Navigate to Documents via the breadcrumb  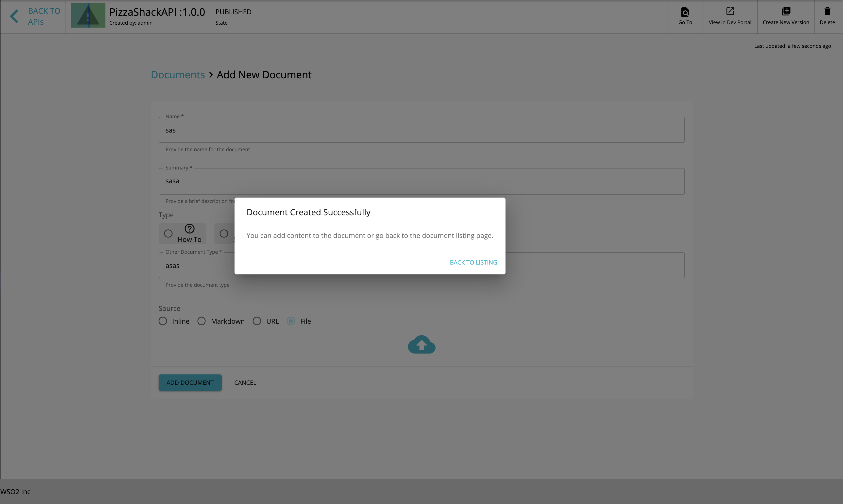point(177,74)
